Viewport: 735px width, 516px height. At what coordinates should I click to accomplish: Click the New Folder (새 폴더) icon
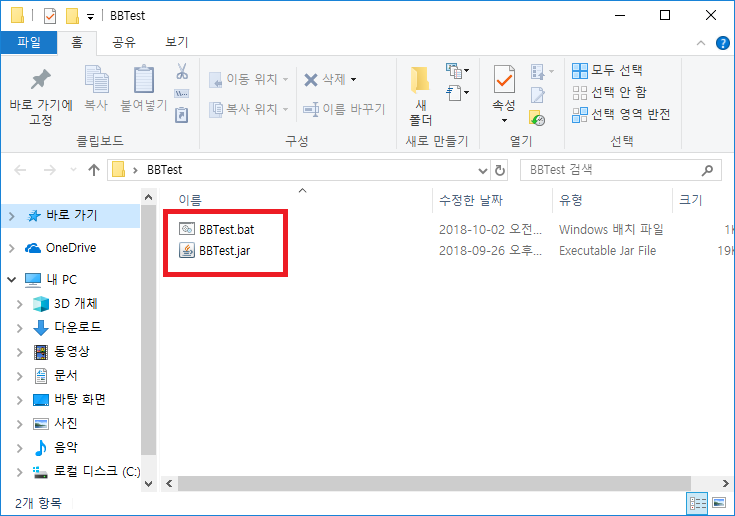421,80
